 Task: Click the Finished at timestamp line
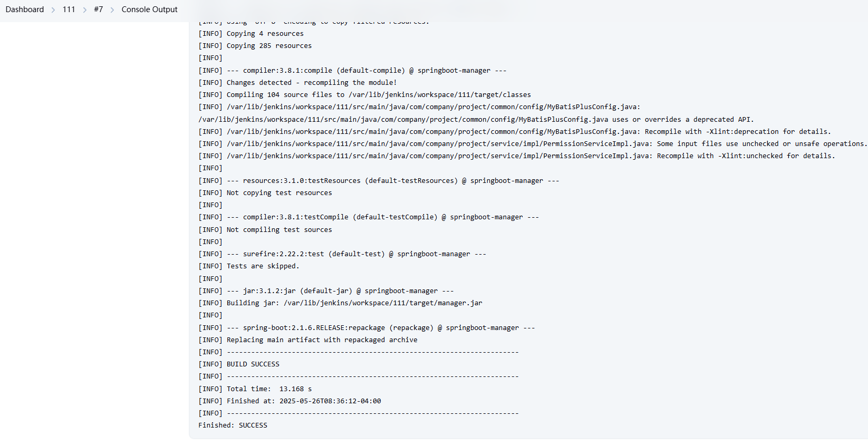290,401
